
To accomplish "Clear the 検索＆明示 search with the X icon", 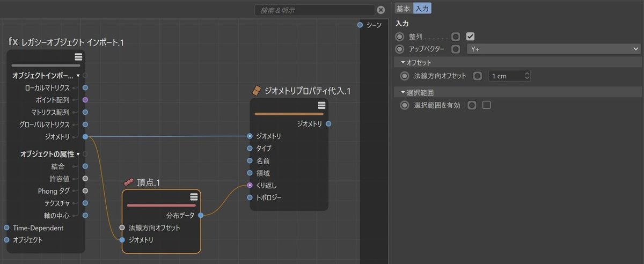I will pyautogui.click(x=380, y=10).
